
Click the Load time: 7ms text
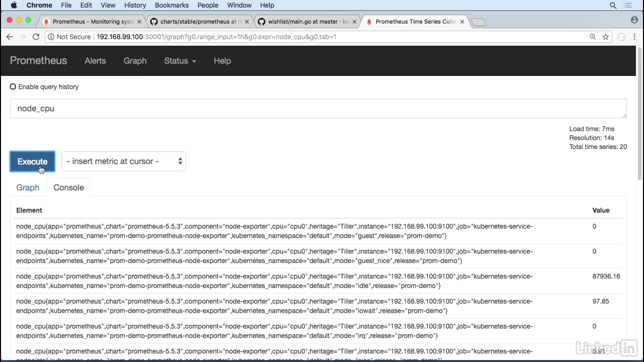[592, 129]
